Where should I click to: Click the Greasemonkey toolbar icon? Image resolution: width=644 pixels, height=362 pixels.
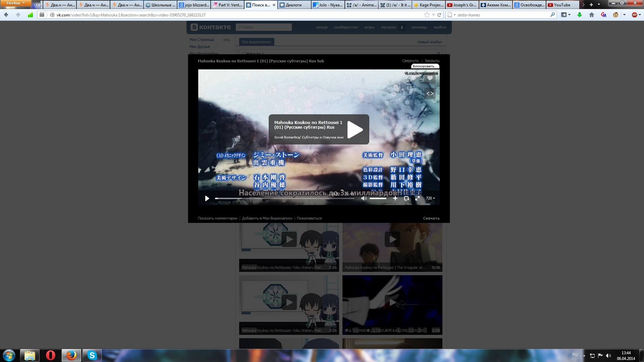point(615,15)
